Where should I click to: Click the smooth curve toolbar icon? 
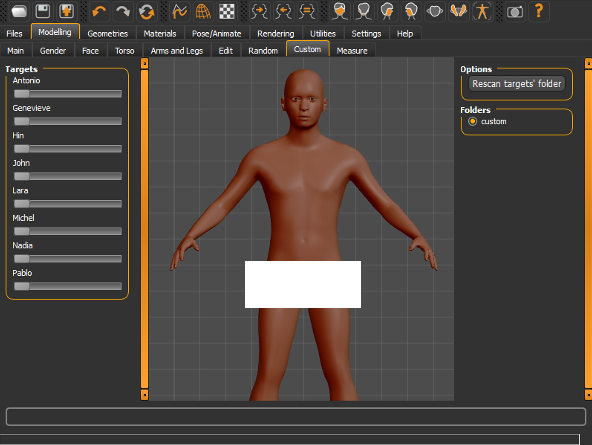[179, 11]
